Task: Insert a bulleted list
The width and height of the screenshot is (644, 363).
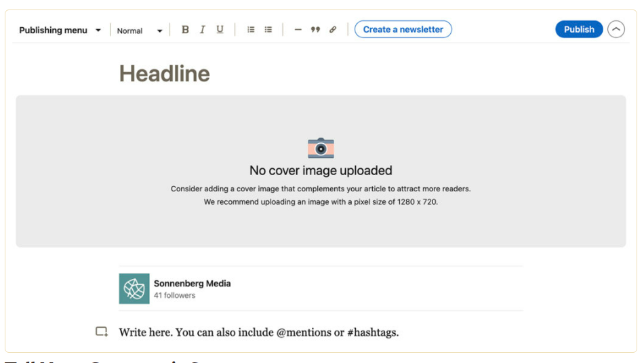Action: (268, 30)
